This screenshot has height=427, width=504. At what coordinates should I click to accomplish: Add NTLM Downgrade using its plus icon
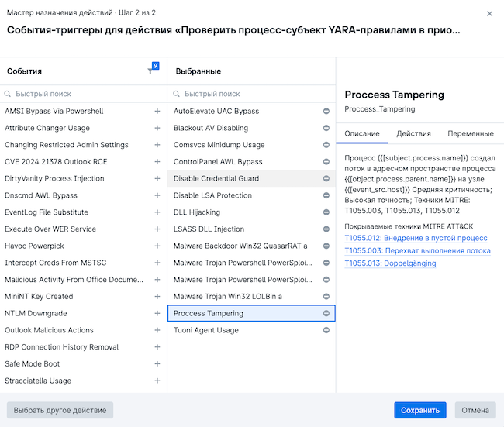(x=157, y=314)
